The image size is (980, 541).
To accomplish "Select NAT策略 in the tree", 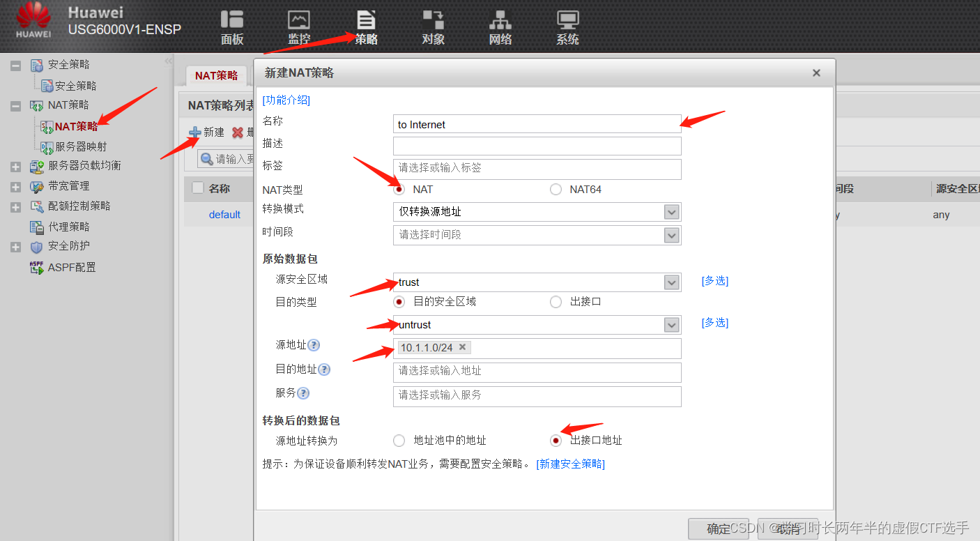I will [x=77, y=126].
